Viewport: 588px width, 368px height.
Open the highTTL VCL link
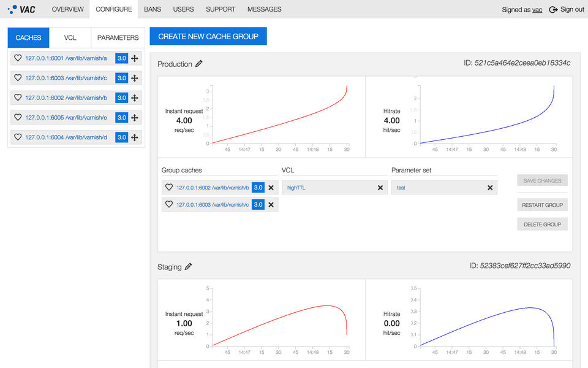pos(296,188)
